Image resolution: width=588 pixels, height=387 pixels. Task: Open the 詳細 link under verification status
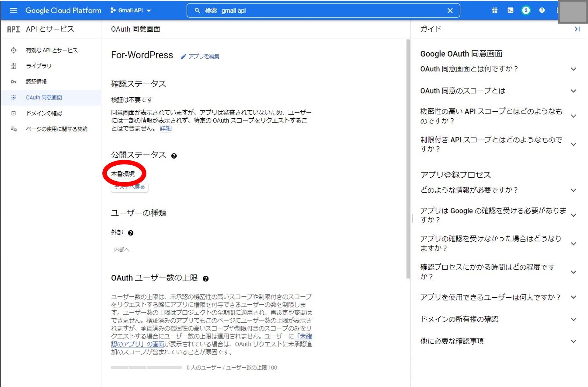point(165,128)
